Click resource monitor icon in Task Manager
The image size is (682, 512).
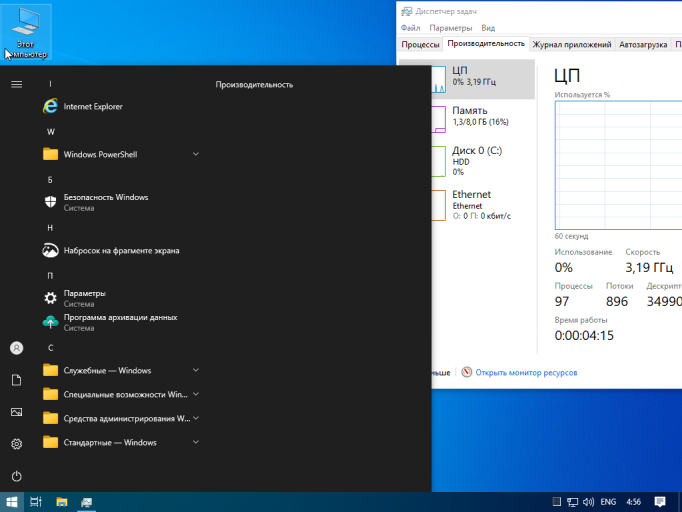[466, 372]
